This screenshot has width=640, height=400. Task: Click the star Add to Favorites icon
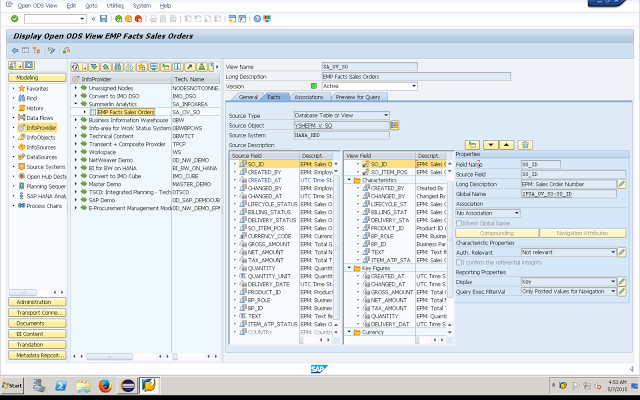(142, 67)
